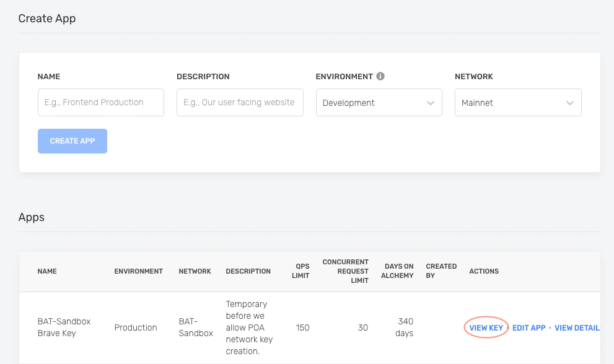Click the Environment info icon
This screenshot has height=364, width=614.
[x=380, y=76]
